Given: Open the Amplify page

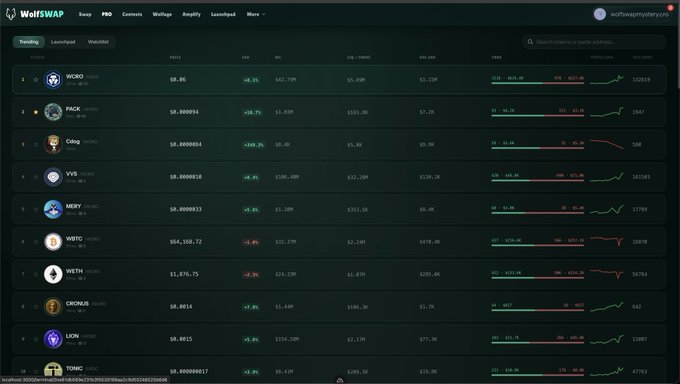Looking at the screenshot, I should point(191,14).
